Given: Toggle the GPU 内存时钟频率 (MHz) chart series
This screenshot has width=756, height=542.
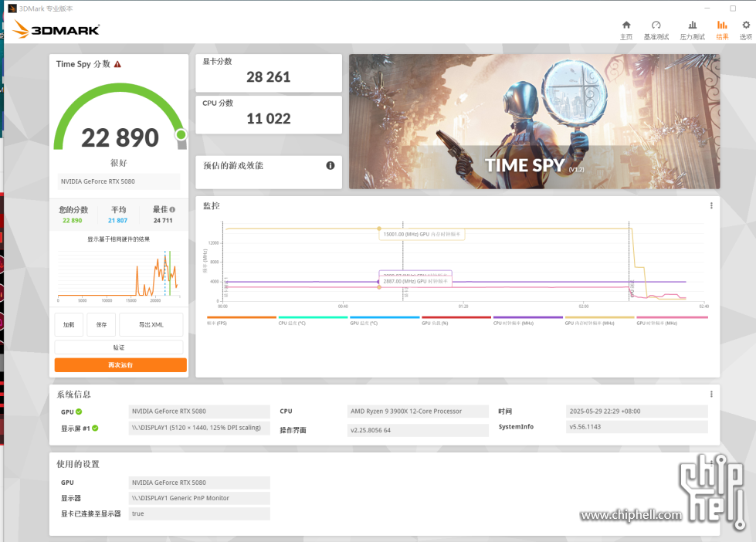Looking at the screenshot, I should (x=599, y=320).
